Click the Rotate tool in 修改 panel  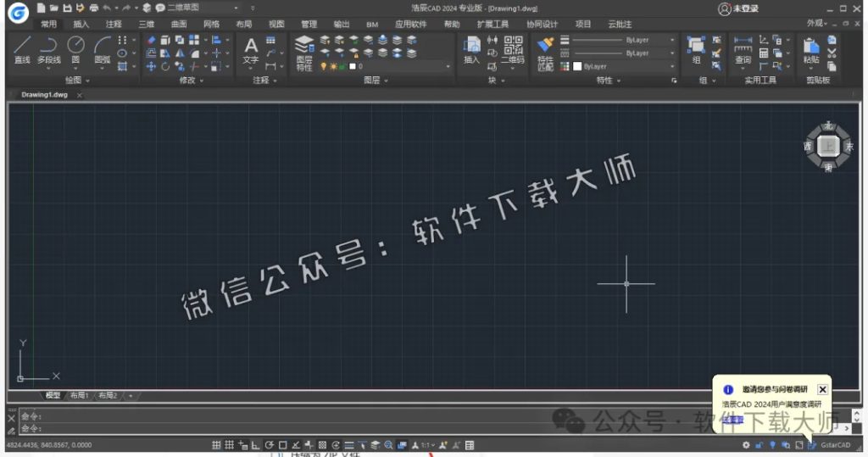click(x=165, y=66)
